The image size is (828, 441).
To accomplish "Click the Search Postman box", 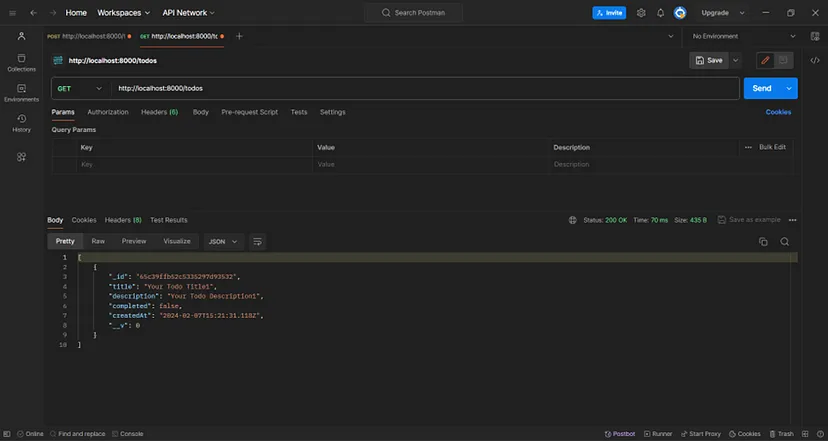I will pos(413,13).
